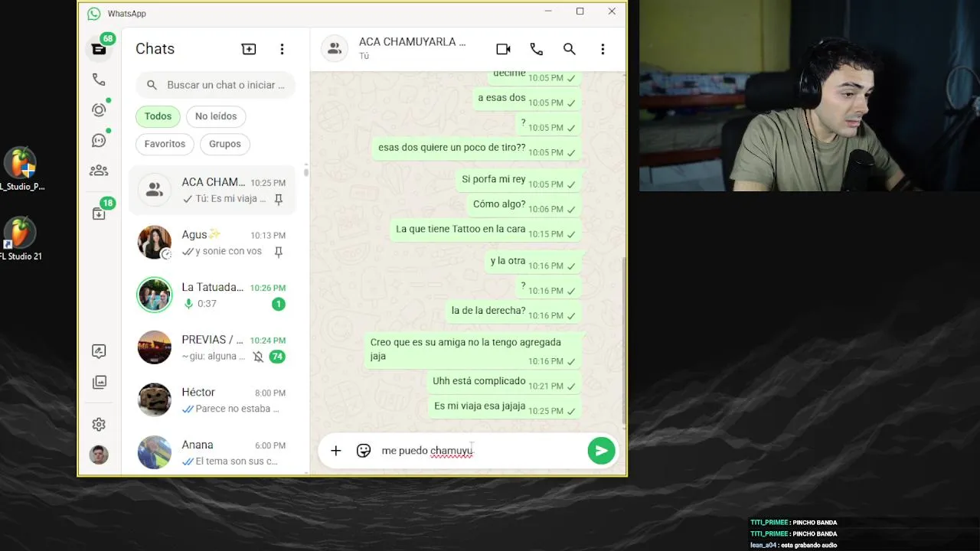Click unread badge 74 on PREVIAS

(x=277, y=357)
